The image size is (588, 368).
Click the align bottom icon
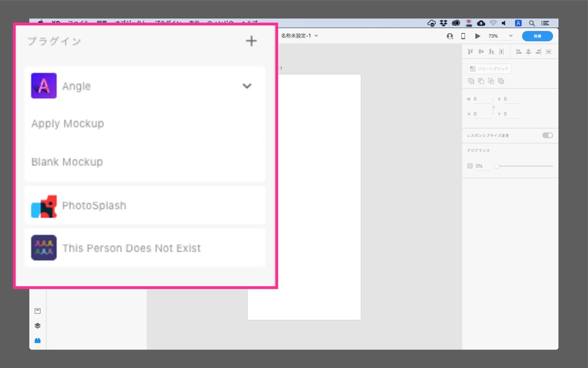(x=492, y=51)
